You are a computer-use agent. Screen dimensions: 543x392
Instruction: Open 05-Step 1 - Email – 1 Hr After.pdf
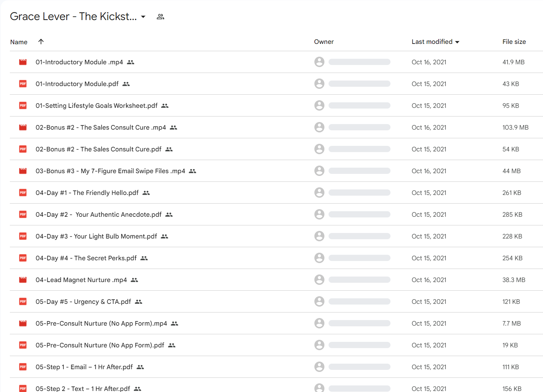tap(84, 367)
